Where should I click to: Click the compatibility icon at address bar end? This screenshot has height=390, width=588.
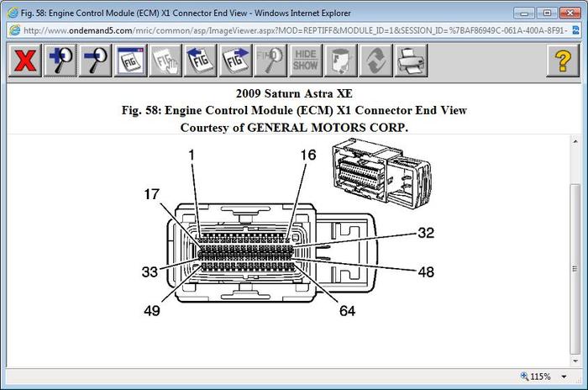click(575, 30)
